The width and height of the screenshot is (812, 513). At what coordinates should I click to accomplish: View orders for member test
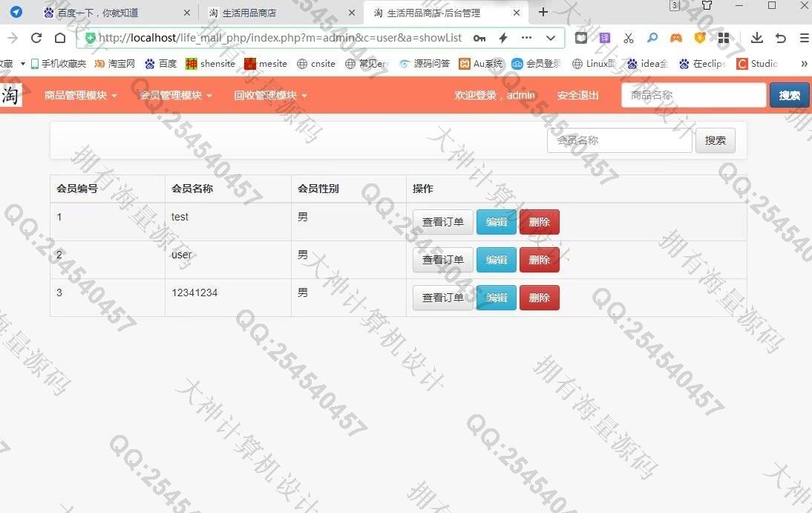tap(443, 222)
